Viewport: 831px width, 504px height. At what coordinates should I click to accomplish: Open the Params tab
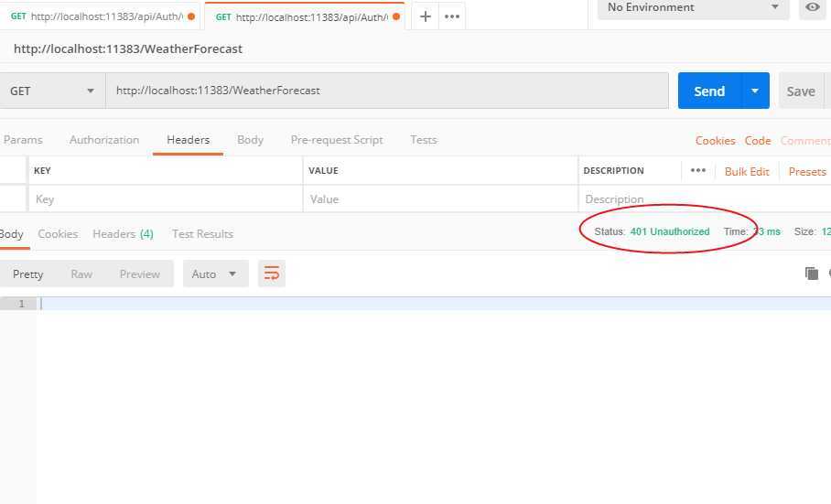[x=23, y=140]
